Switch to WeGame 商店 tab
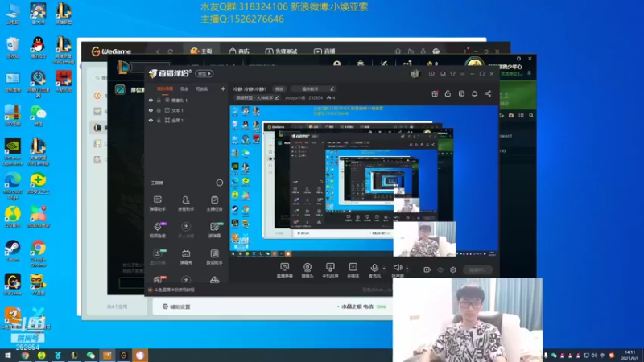 click(x=239, y=51)
